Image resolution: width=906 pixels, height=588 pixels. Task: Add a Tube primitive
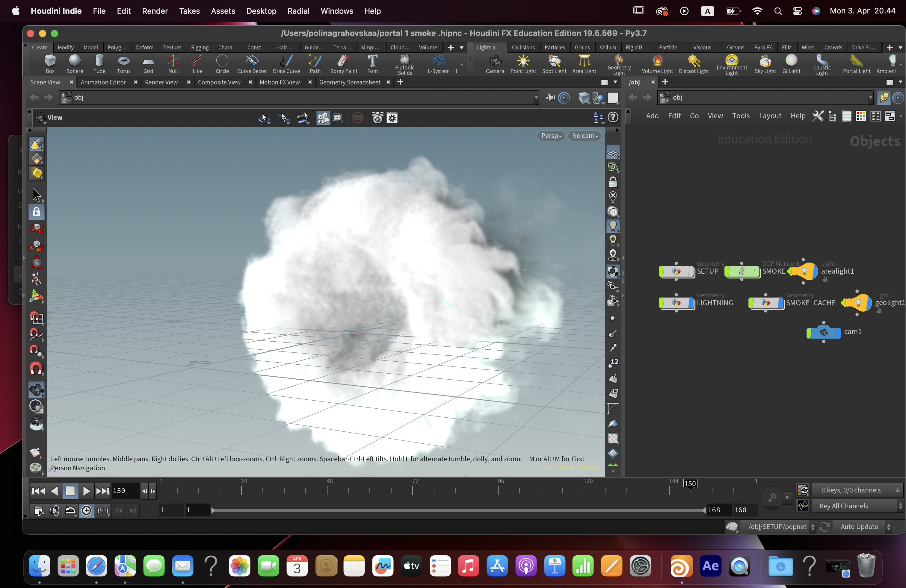coord(99,64)
